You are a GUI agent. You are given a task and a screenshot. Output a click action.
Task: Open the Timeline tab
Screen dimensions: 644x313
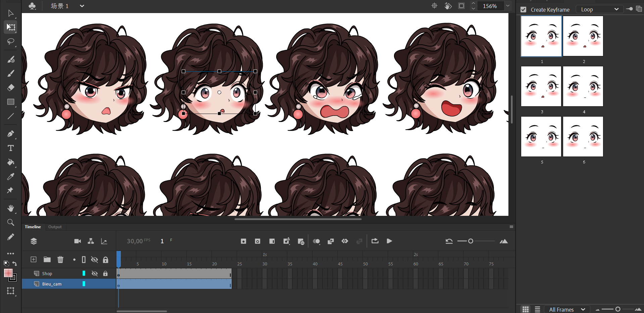click(x=33, y=227)
